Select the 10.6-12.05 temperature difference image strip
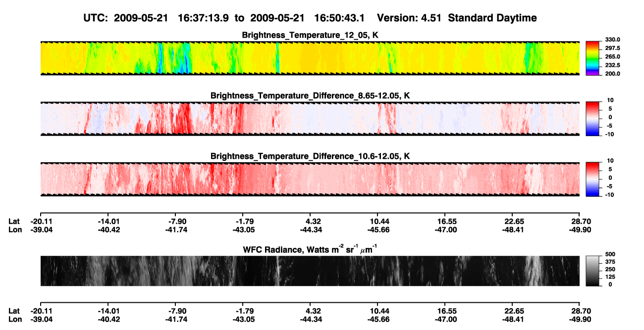This screenshot has width=644, height=330. pos(310,179)
